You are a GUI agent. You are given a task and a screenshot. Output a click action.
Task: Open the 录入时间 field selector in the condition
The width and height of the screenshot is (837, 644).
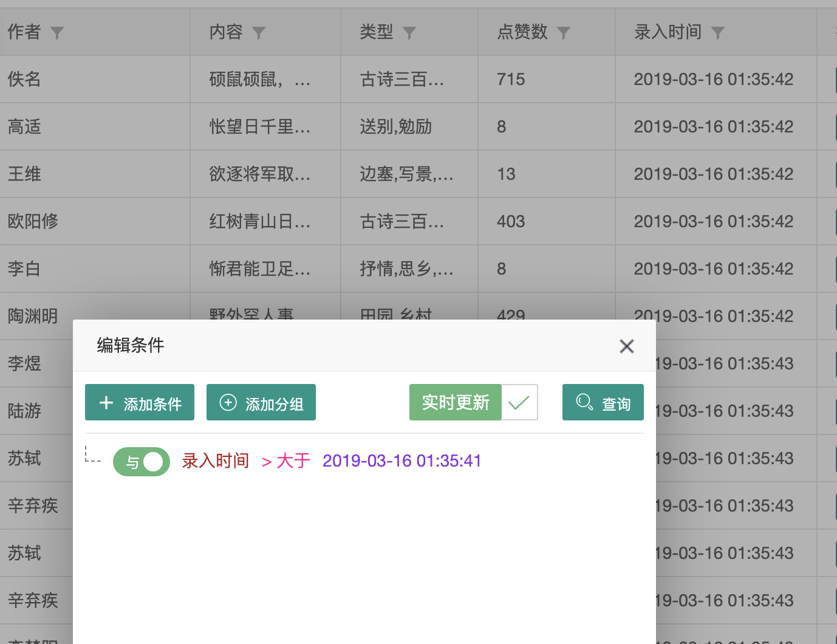tap(215, 461)
